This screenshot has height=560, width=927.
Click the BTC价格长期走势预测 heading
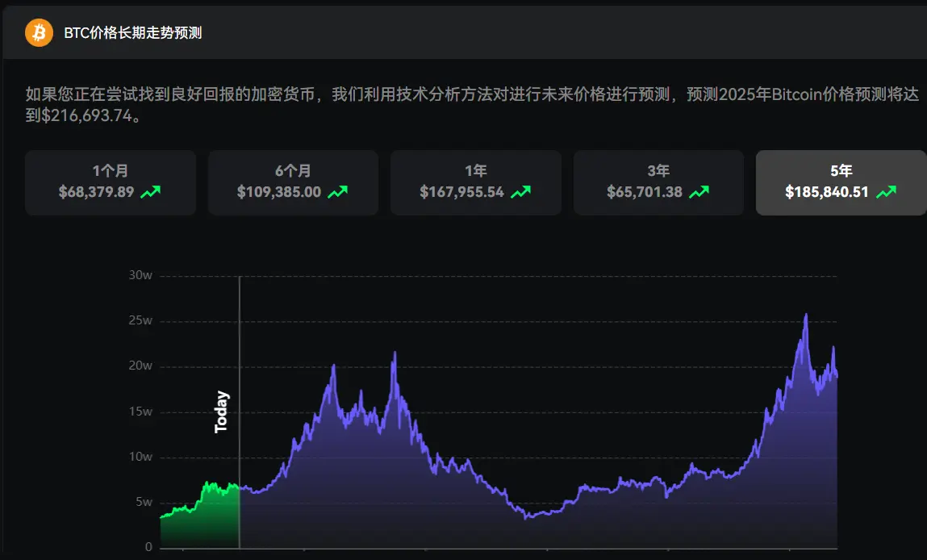[x=133, y=32]
